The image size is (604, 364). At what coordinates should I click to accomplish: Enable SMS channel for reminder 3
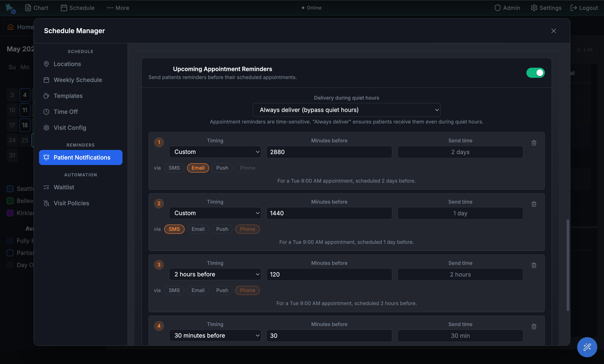[x=174, y=290]
